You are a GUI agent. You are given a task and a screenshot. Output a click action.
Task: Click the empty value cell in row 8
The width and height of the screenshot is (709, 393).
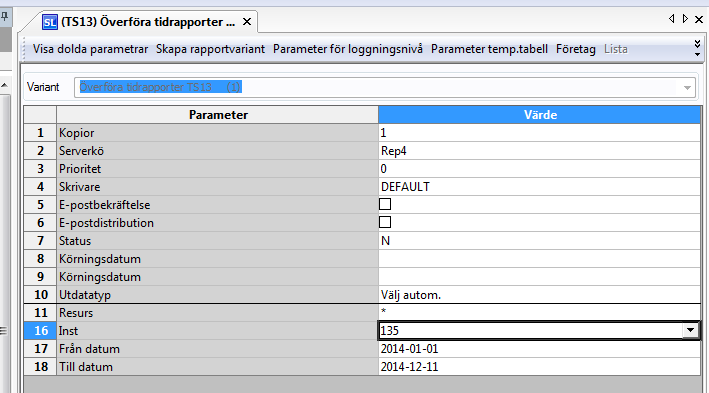(x=539, y=259)
